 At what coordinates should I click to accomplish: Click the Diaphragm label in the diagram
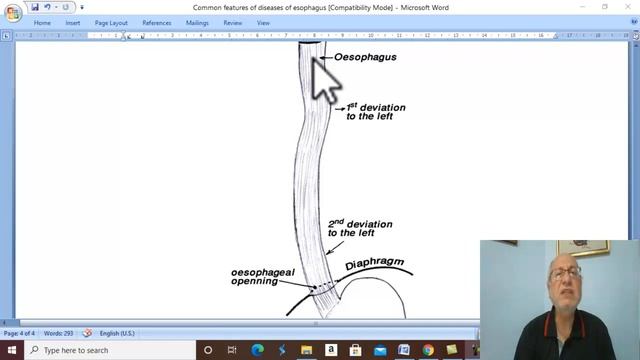tap(375, 264)
